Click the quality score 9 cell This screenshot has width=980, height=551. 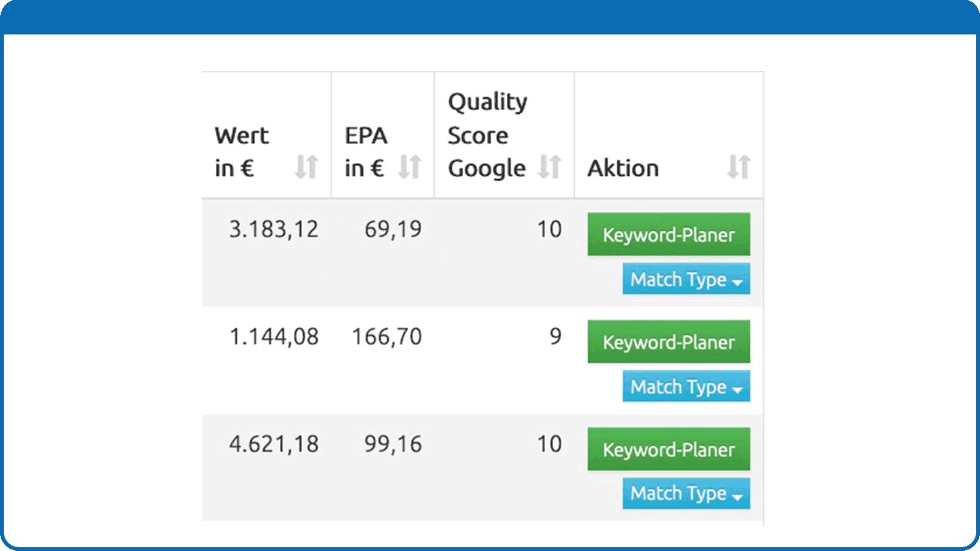click(x=555, y=337)
